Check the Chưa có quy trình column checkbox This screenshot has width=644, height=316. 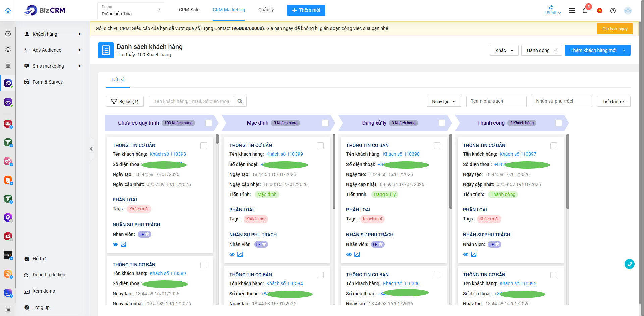point(209,123)
